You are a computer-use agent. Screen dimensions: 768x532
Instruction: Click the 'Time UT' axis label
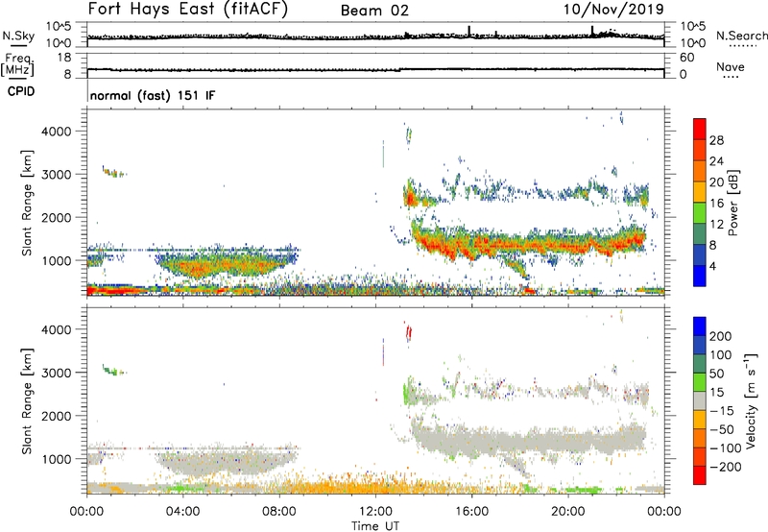click(375, 526)
